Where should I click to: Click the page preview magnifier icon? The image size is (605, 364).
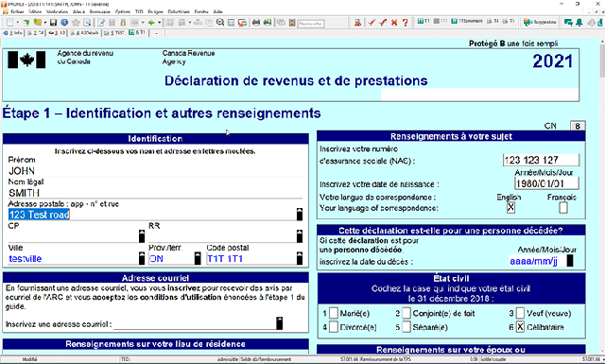tap(87, 23)
